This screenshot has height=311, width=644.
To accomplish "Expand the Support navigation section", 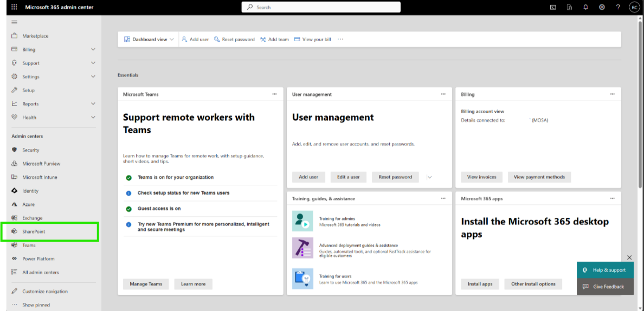I will (x=93, y=63).
